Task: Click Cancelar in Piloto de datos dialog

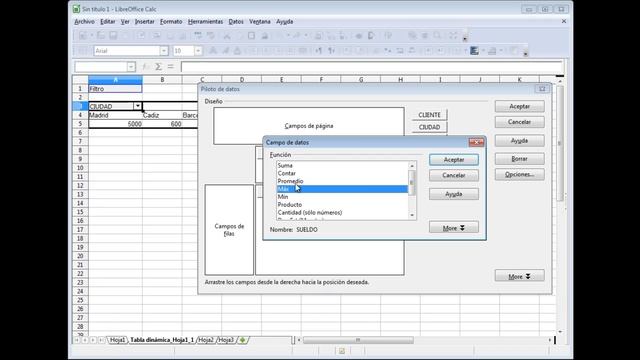Action: click(x=519, y=122)
